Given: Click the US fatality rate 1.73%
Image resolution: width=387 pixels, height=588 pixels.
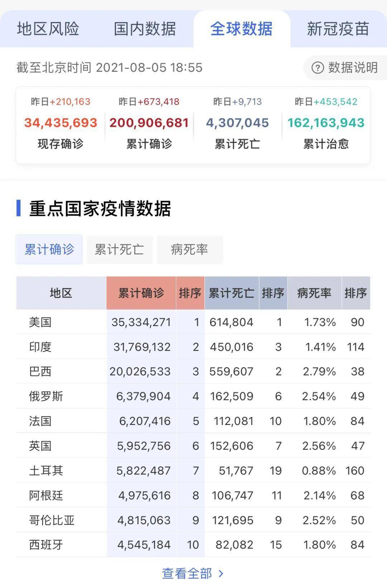Looking at the screenshot, I should pos(320,322).
